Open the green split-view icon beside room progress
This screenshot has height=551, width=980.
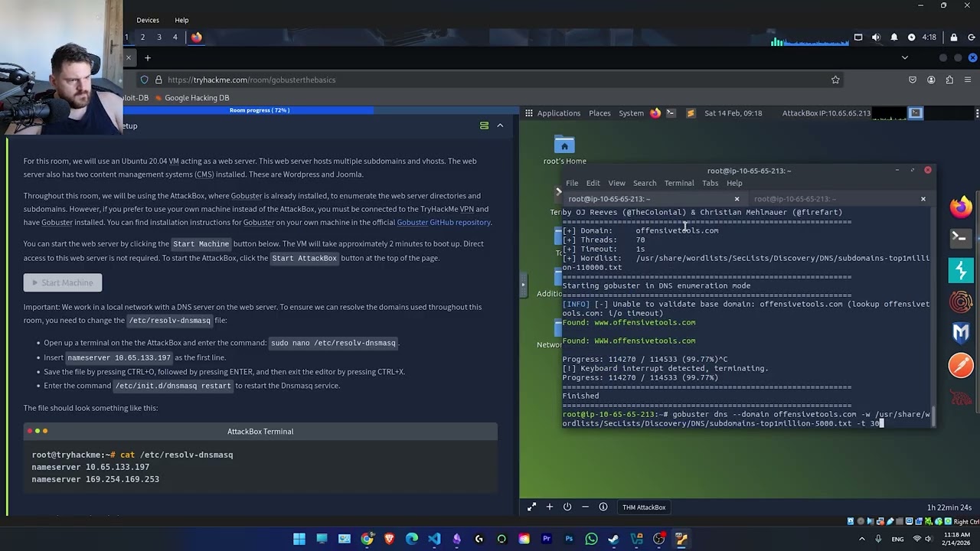pyautogui.click(x=484, y=126)
